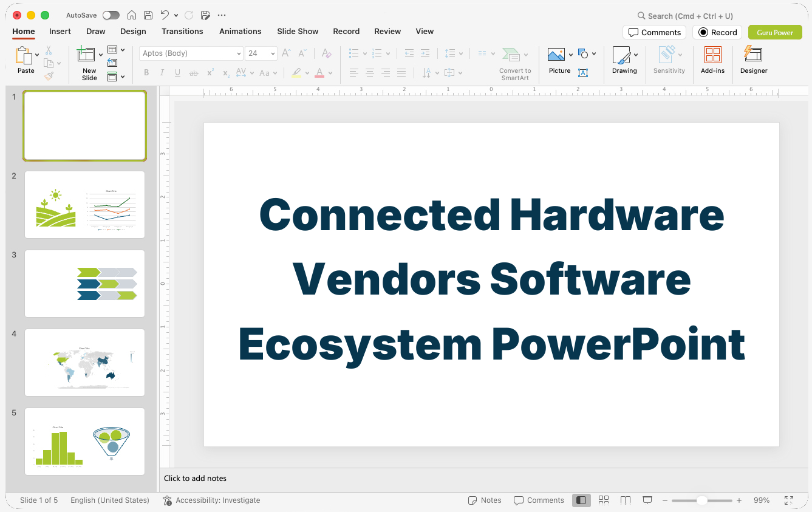The height and width of the screenshot is (512, 812).
Task: Clear all formatting with eraser A icon
Action: [326, 53]
